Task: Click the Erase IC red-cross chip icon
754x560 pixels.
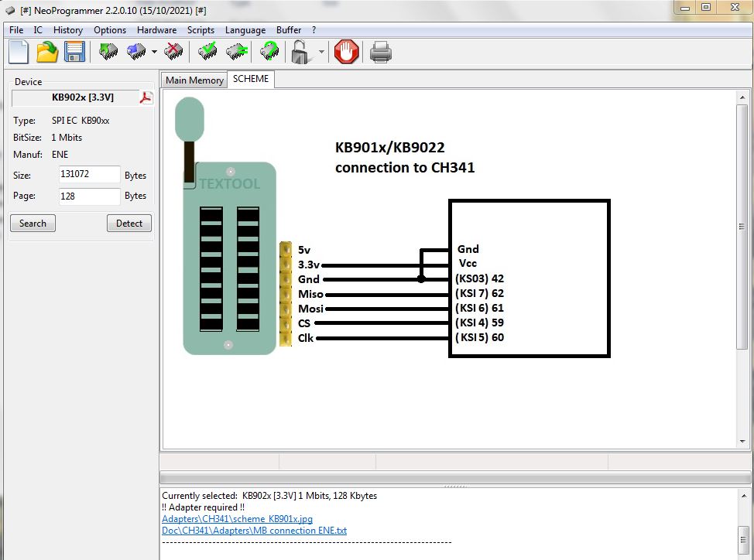Action: pyautogui.click(x=174, y=52)
